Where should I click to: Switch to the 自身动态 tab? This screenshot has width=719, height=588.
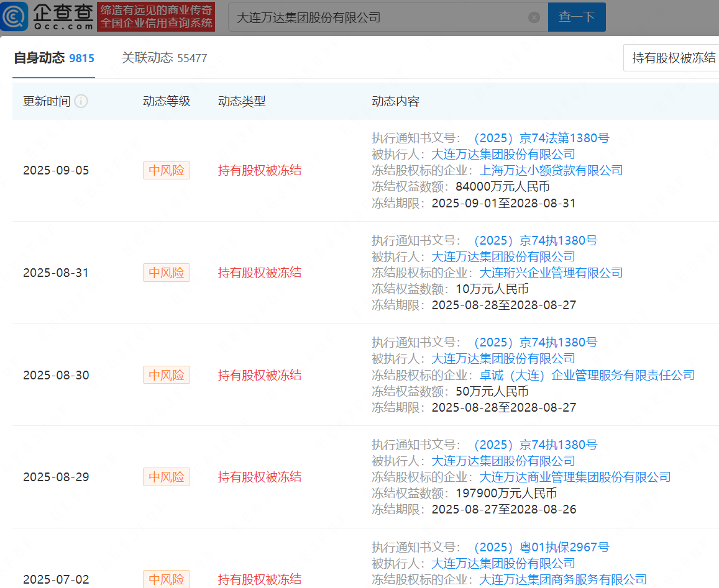[53, 58]
